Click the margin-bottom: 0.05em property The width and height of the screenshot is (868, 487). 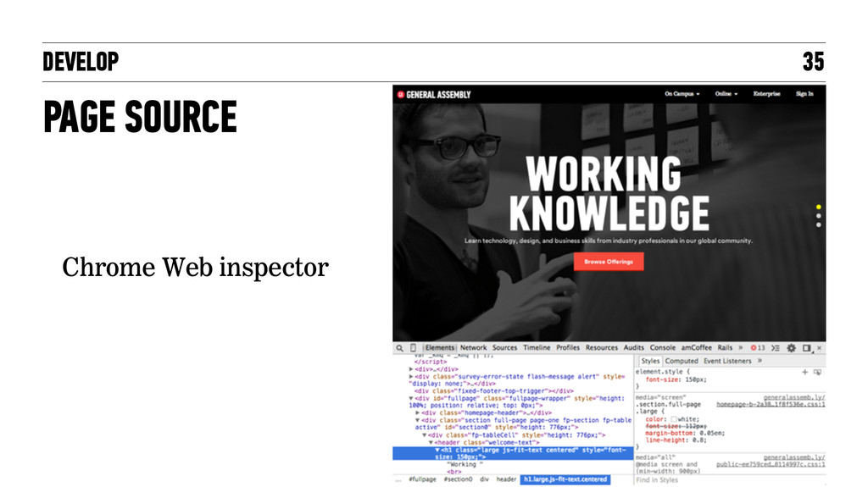(x=685, y=434)
